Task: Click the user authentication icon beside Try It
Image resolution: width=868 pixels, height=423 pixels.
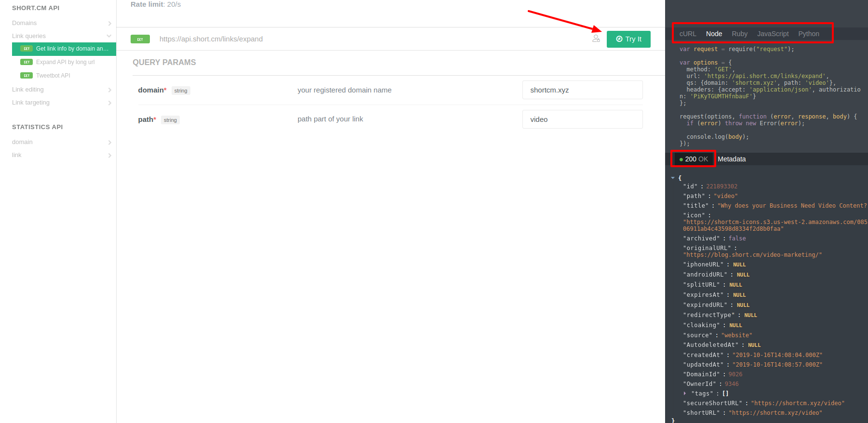Action: (596, 39)
